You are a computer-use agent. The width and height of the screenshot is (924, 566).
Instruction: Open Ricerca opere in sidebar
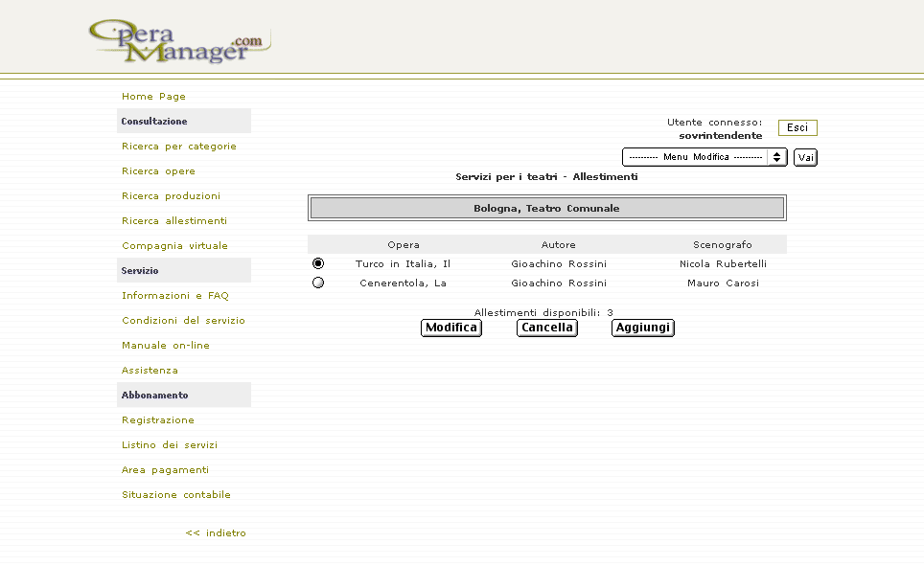click(x=158, y=171)
